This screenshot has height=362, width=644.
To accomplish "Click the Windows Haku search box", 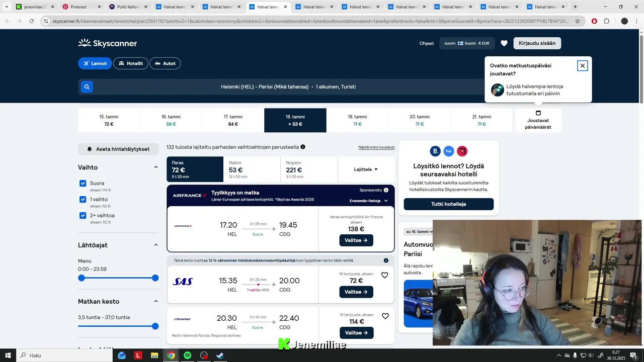I will tap(65, 355).
